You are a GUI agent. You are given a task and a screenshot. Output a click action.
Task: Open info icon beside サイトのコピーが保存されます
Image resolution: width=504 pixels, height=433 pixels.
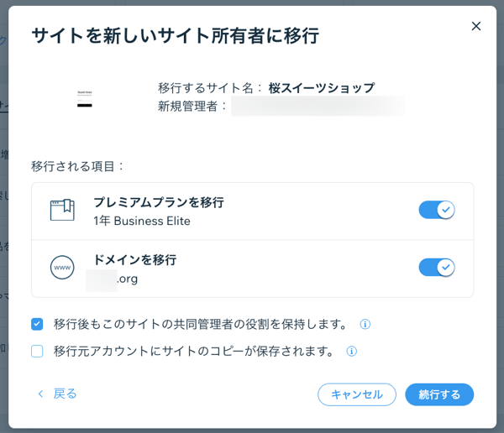352,351
